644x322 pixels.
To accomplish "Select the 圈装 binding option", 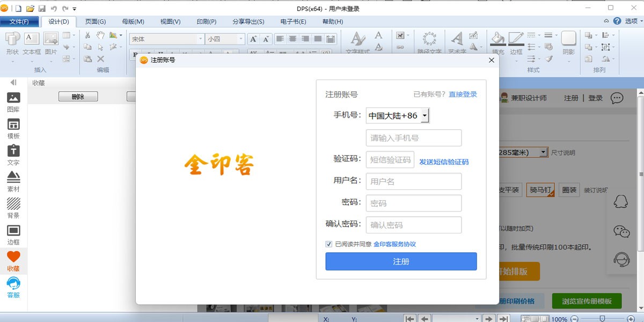I will click(x=569, y=190).
